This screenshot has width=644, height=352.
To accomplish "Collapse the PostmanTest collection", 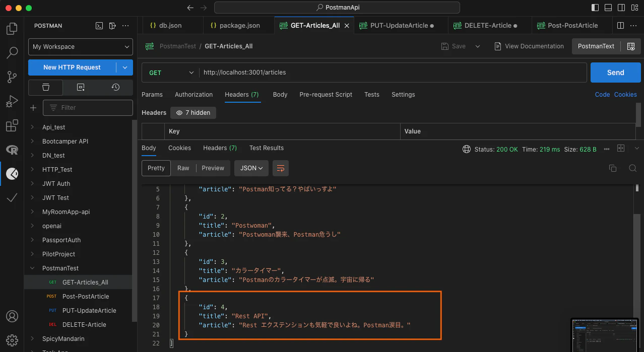I will pos(33,268).
